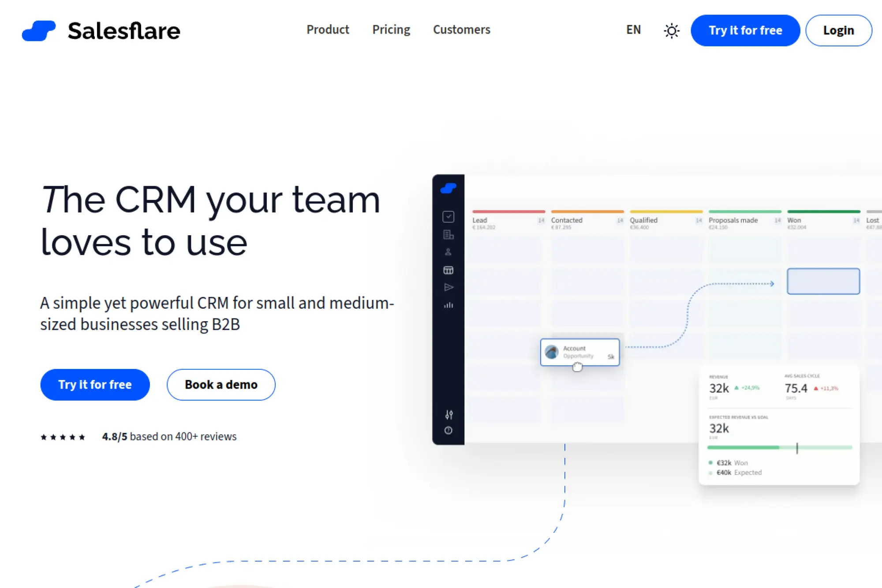The image size is (882, 588).
Task: Click the help question mark icon
Action: 448,431
